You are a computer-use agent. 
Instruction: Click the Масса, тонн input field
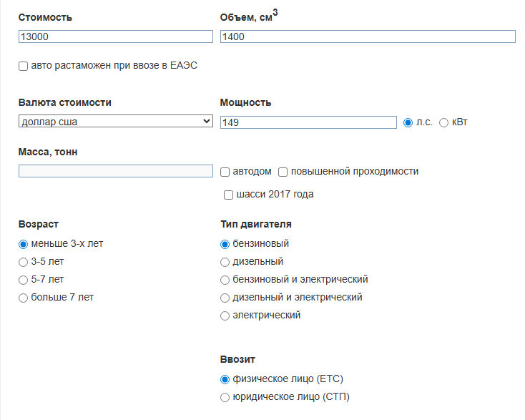coord(115,171)
